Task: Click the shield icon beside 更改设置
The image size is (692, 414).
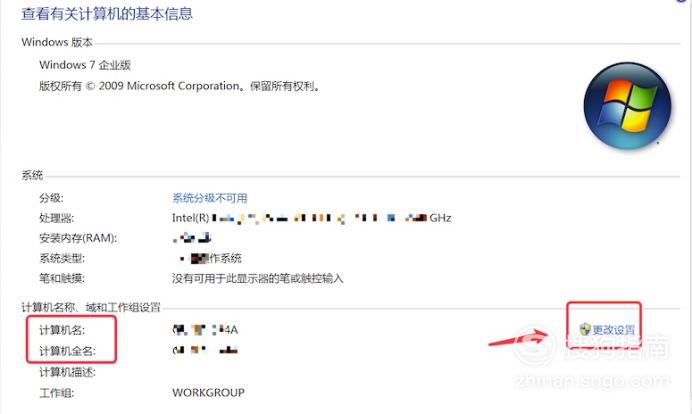Action: coord(585,329)
